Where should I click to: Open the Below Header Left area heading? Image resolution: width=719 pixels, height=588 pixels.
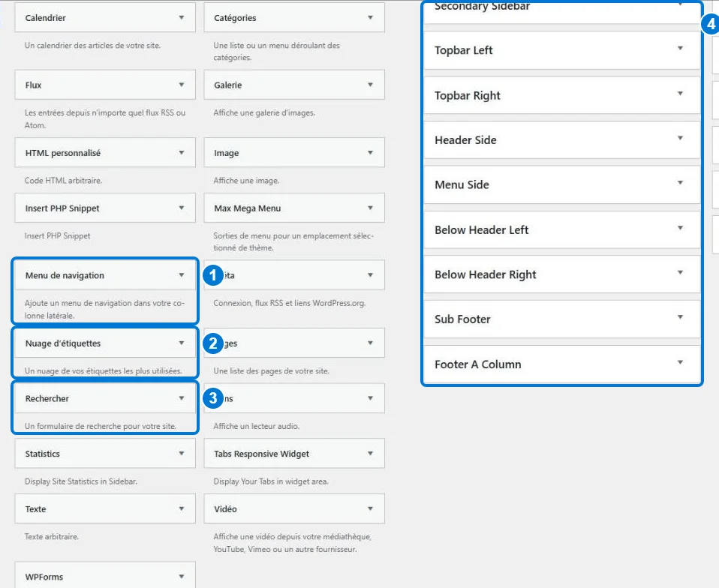tap(482, 230)
